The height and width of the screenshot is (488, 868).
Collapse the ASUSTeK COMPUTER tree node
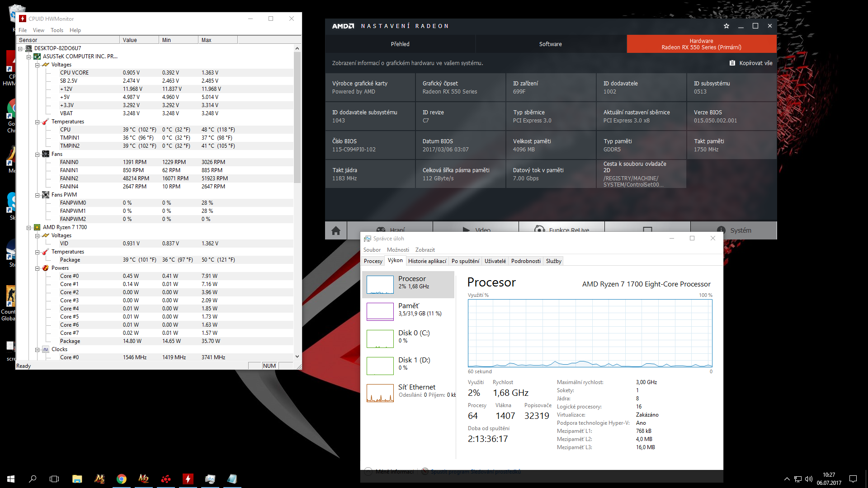point(29,57)
